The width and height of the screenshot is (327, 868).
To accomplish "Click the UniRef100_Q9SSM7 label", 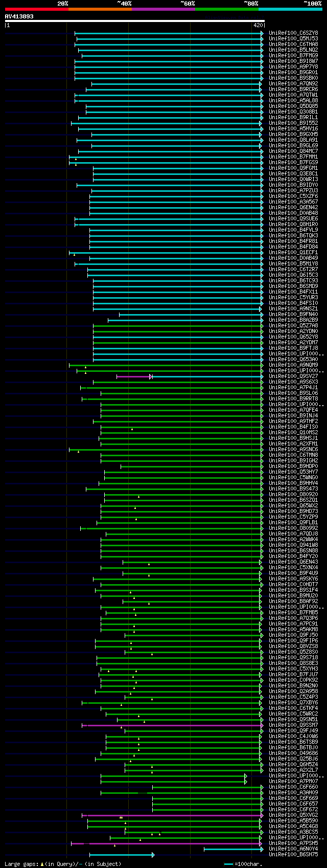I will (x=293, y=725).
